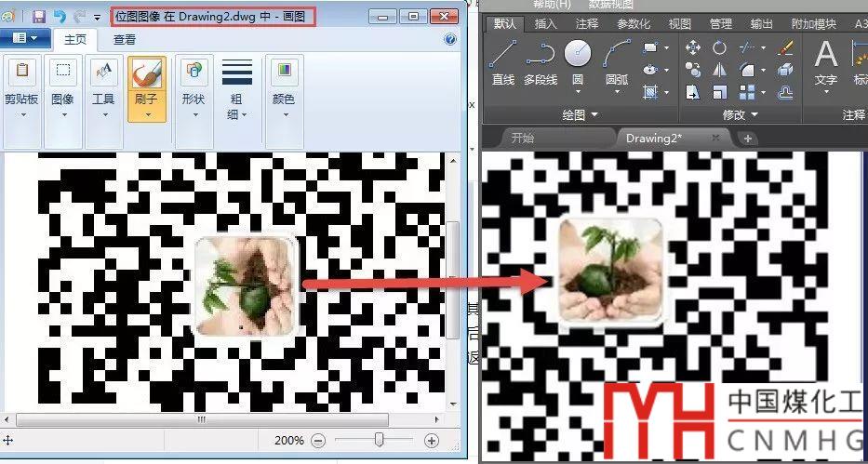Expand the 图像 image group in Paint

[x=63, y=101]
